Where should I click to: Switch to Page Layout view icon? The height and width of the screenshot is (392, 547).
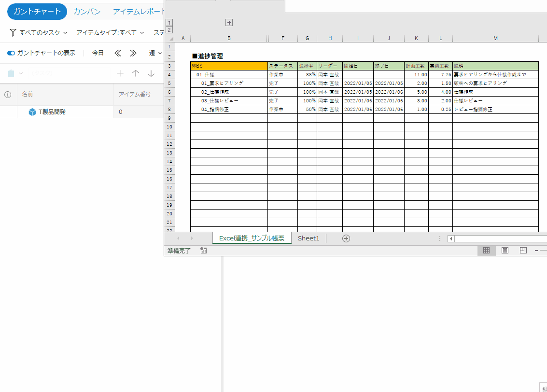(505, 251)
